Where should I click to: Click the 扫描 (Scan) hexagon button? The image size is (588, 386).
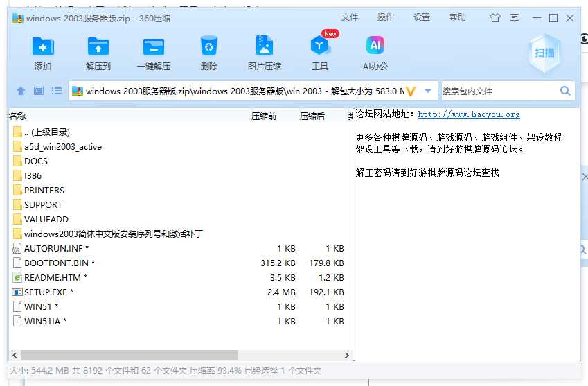point(544,53)
